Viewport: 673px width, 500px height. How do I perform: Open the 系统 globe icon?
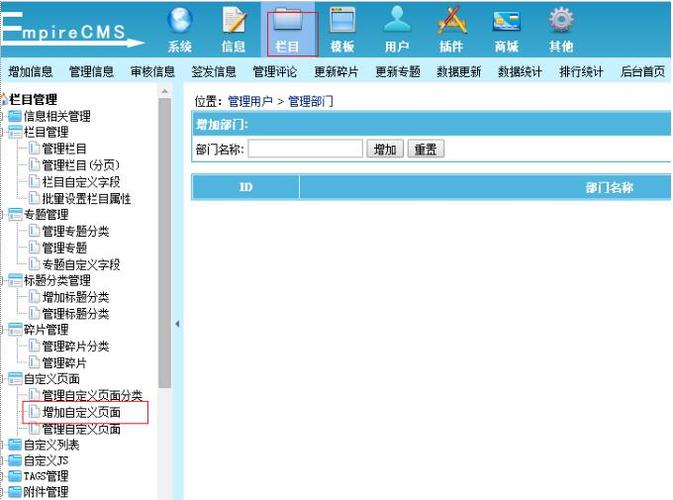click(x=180, y=20)
